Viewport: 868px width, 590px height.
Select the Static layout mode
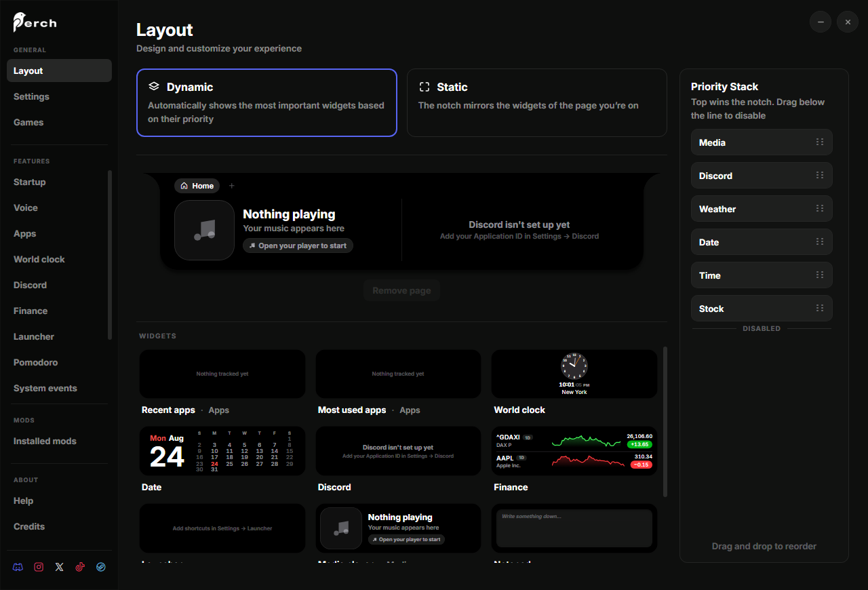coord(537,102)
